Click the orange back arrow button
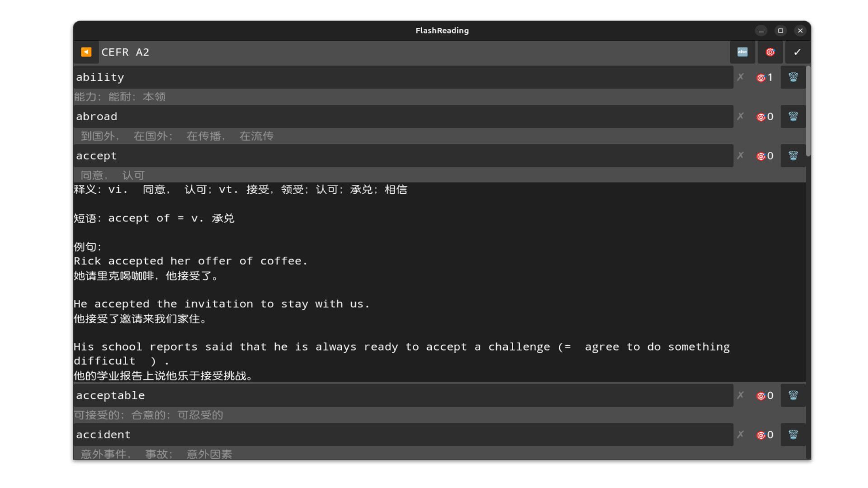Screen dimensions: 868x488 [86, 52]
